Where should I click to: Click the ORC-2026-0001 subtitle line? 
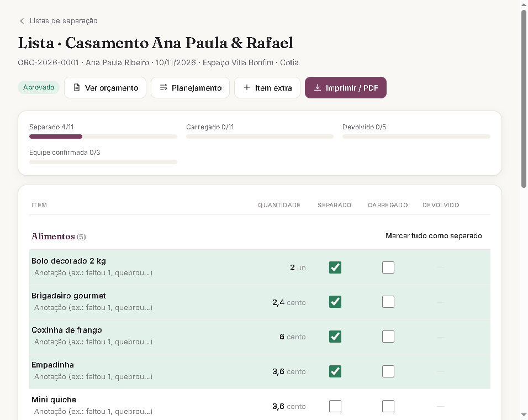(158, 62)
